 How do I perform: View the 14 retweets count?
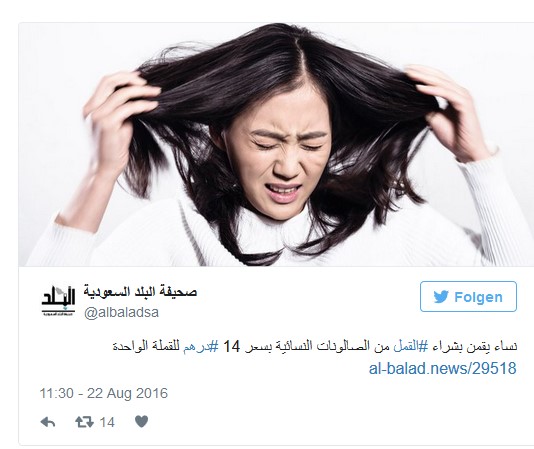(x=107, y=422)
